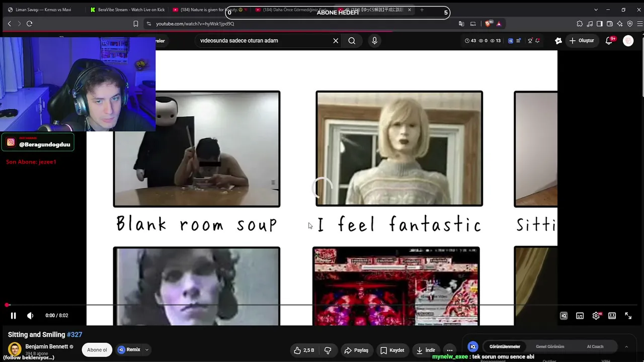This screenshot has height=362, width=644.
Task: Open the browser extensions puzzle icon
Action: (580, 24)
